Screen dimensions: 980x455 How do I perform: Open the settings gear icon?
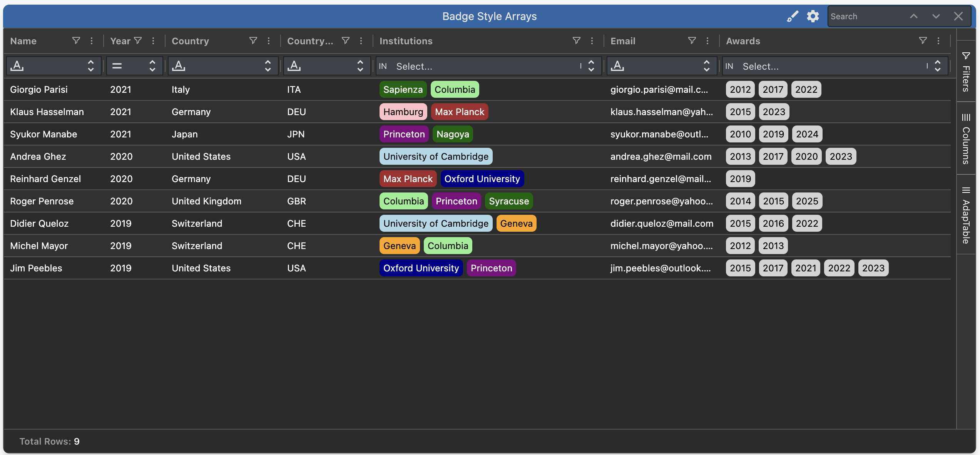tap(813, 17)
